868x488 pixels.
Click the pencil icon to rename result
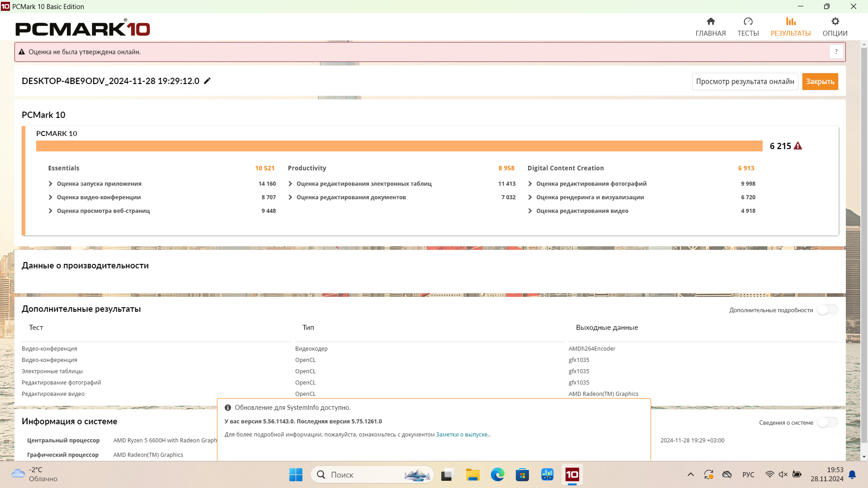[207, 81]
